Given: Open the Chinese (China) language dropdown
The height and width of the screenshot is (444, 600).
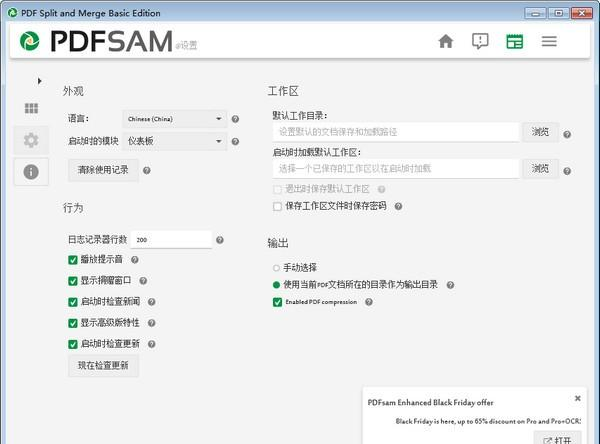Looking at the screenshot, I should point(175,119).
